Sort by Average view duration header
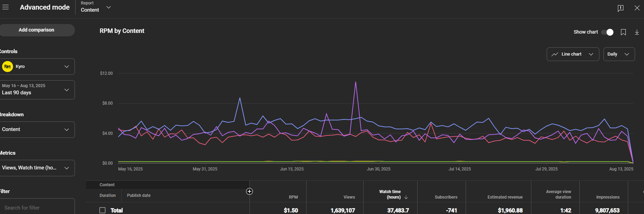Viewport: 644px width, 214px height. tap(558, 194)
